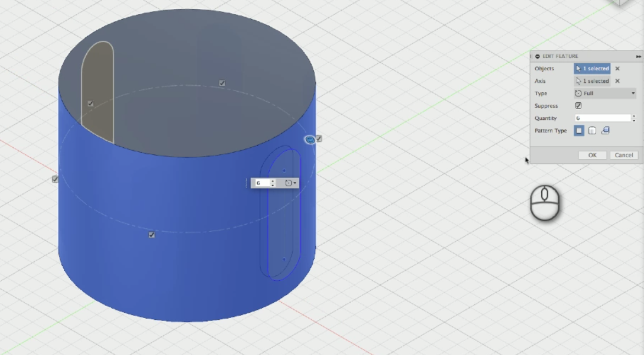Toggle the pattern instance checkbox on top face
The height and width of the screenshot is (355, 644).
tap(222, 83)
